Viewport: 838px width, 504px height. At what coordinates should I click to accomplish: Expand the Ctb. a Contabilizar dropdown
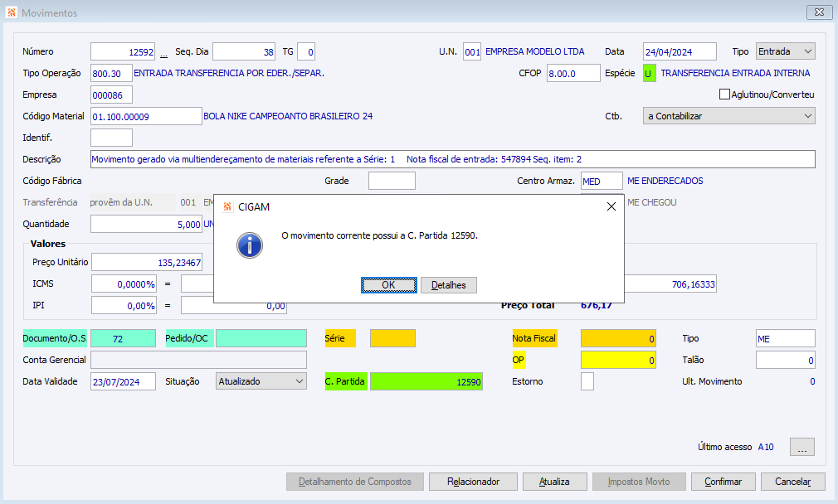(x=729, y=116)
